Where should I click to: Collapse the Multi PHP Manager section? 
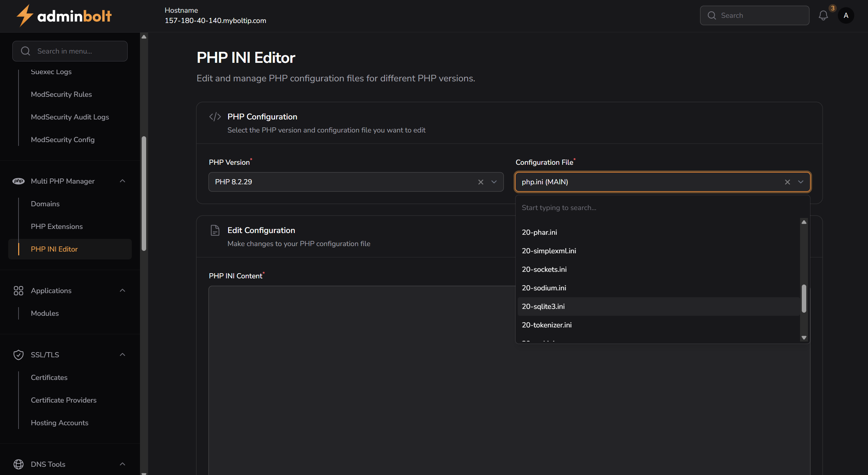coord(122,181)
